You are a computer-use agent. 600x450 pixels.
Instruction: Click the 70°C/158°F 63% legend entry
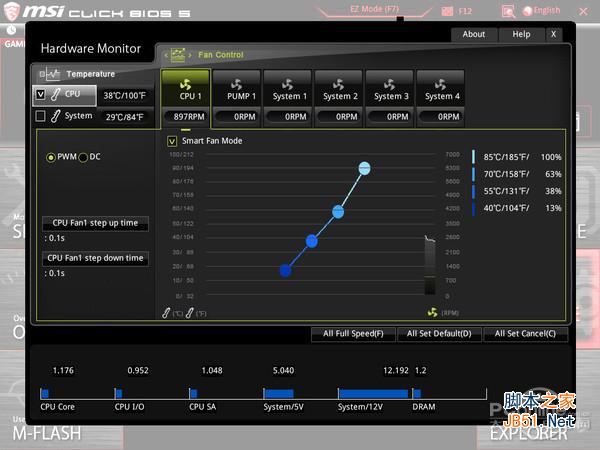tap(517, 174)
